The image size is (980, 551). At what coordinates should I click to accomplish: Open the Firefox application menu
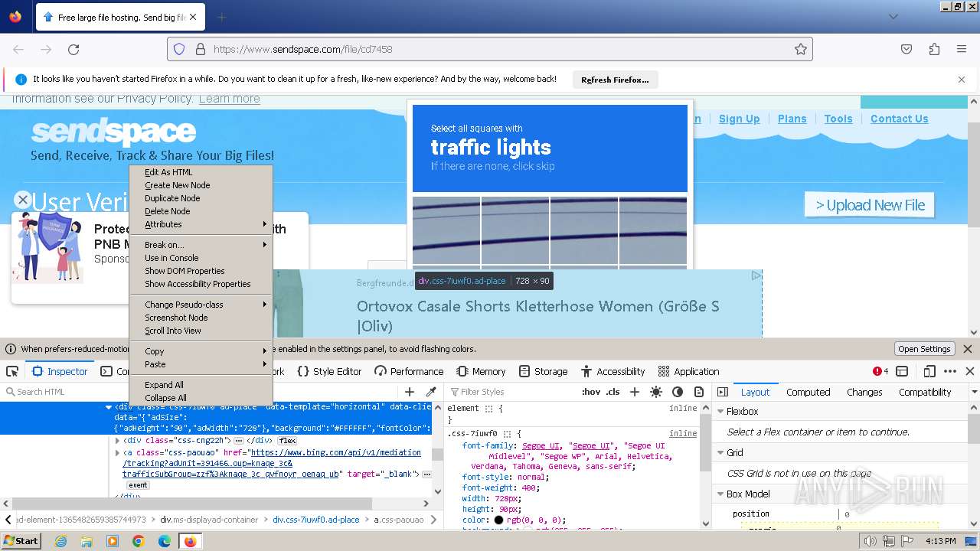click(962, 49)
